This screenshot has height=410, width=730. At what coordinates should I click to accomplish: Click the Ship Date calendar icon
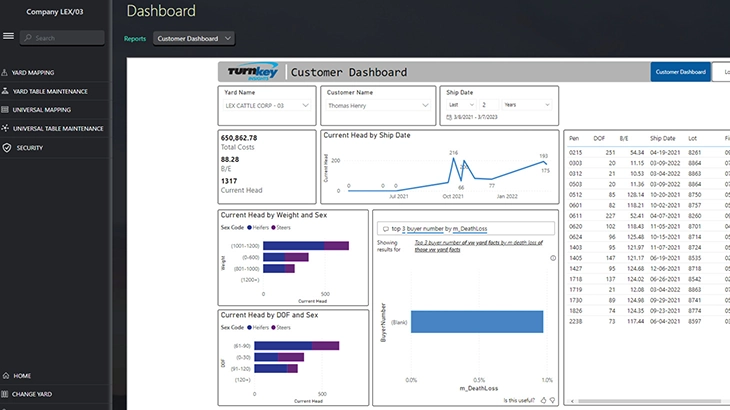pos(449,117)
